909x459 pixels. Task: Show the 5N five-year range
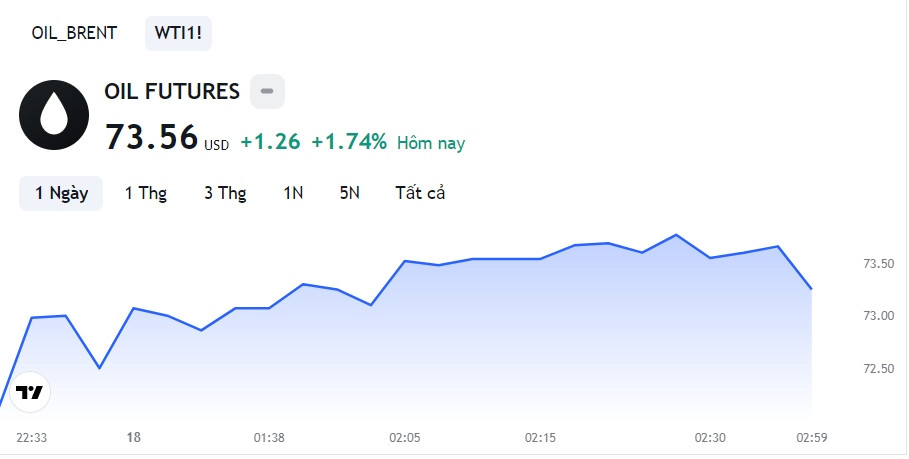tap(350, 193)
